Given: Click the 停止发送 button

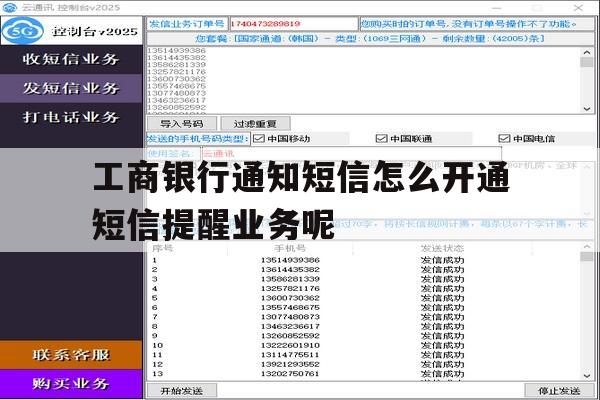Looking at the screenshot, I should [x=559, y=391].
